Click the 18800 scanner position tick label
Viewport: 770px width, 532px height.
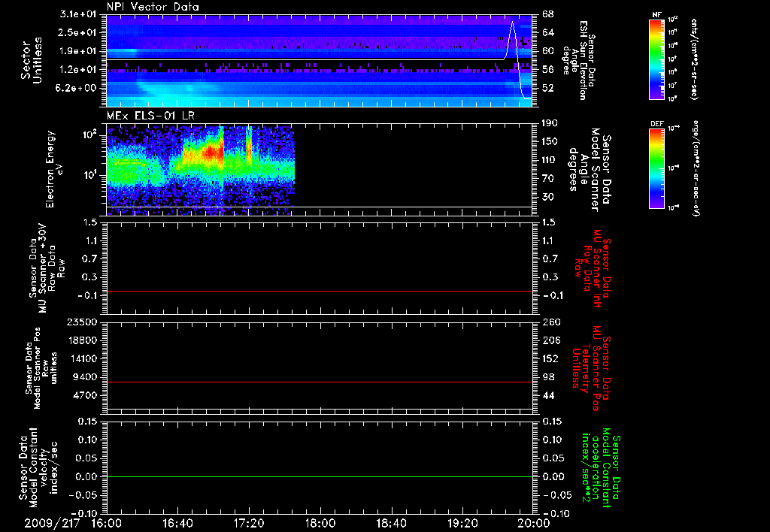(82, 340)
